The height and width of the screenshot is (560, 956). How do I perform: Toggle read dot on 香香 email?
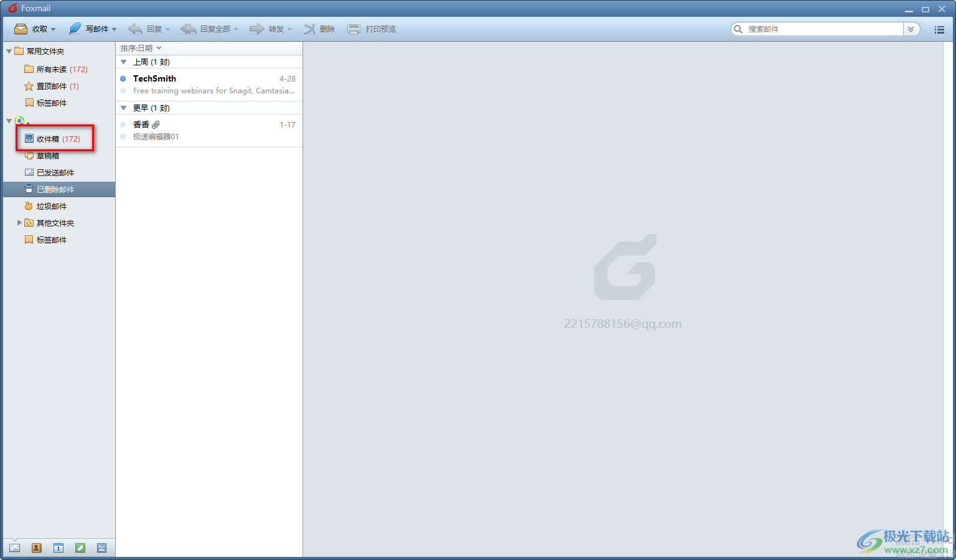pos(123,125)
